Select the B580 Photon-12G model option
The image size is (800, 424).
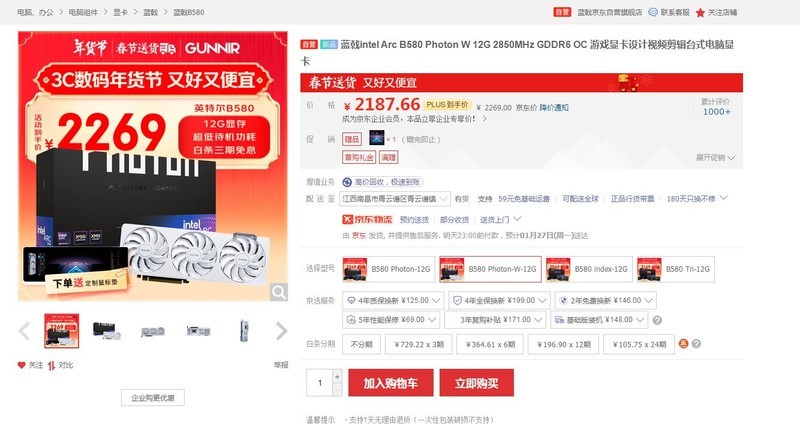click(x=388, y=269)
